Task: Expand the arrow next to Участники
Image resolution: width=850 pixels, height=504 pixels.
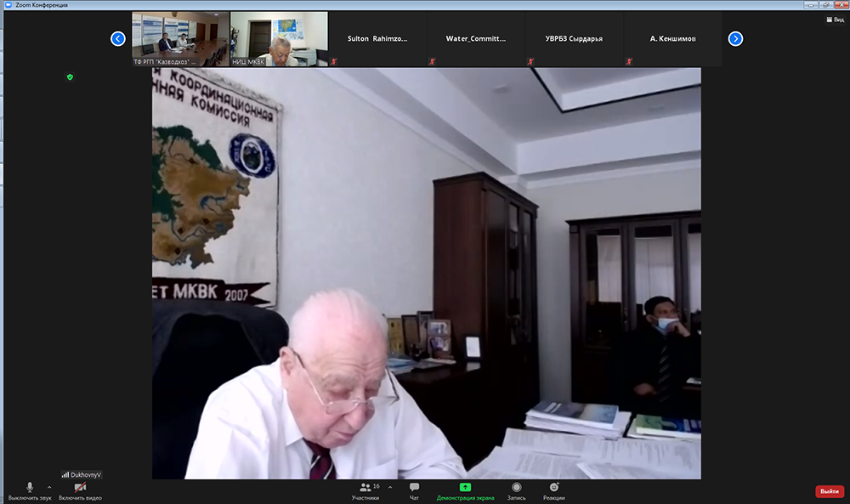Action: coord(390,487)
